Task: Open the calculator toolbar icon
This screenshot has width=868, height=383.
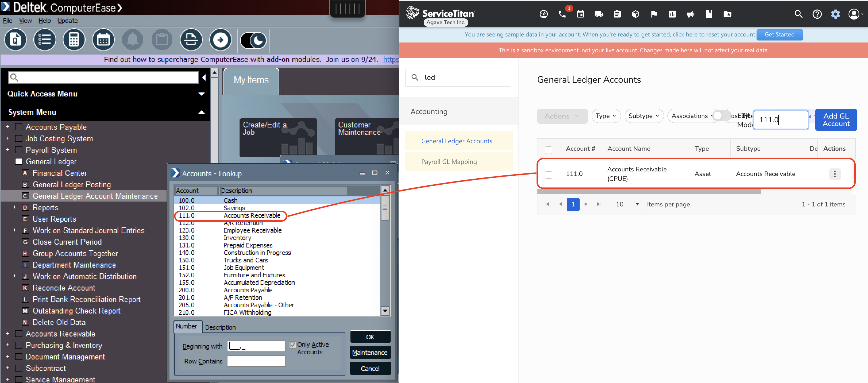Action: tap(74, 40)
